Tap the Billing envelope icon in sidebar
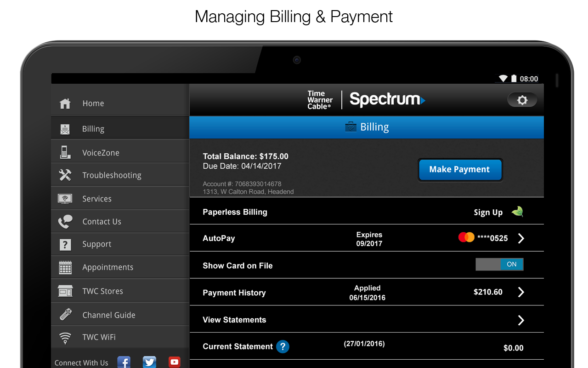The height and width of the screenshot is (368, 588). [x=65, y=129]
